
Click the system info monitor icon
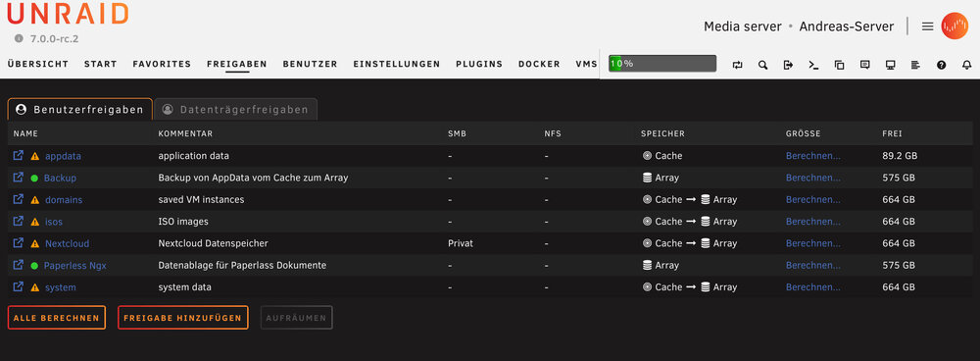(891, 65)
